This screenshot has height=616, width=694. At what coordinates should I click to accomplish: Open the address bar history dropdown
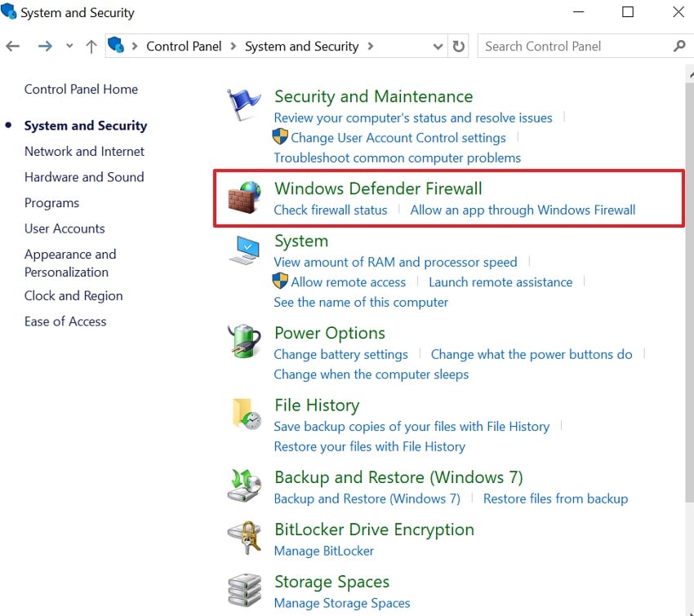pyautogui.click(x=438, y=47)
